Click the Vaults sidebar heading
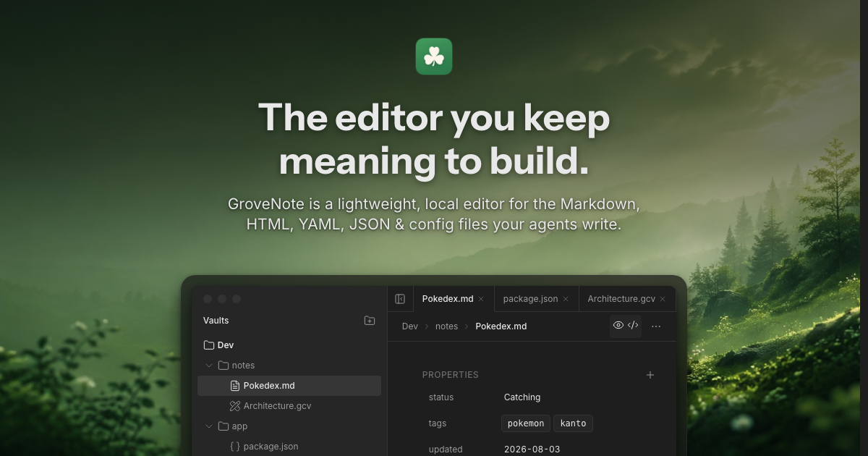Screen dimensions: 868x456 coord(216,321)
